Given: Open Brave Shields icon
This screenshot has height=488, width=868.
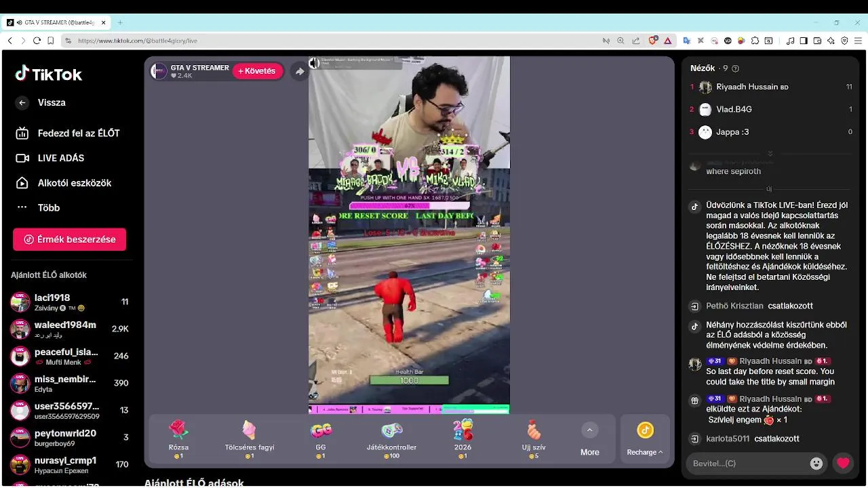Looking at the screenshot, I should (652, 41).
